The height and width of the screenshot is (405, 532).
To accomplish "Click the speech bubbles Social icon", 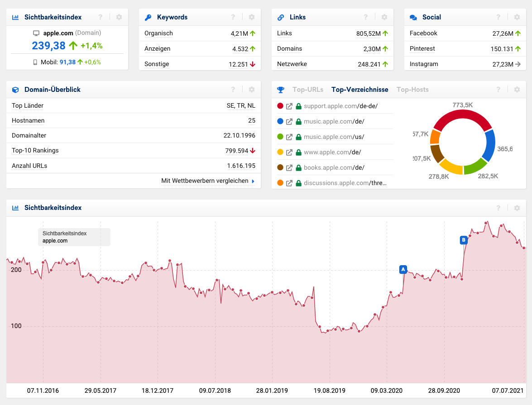I will [x=413, y=17].
